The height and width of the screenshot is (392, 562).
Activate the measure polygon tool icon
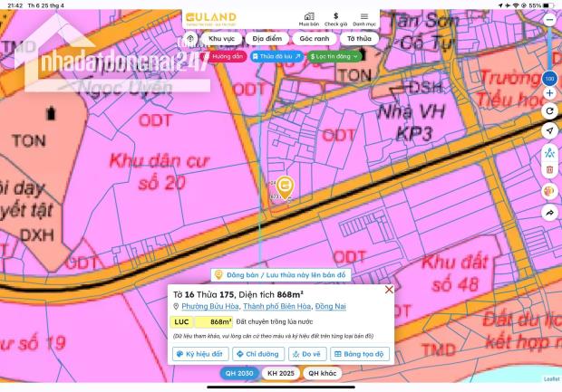pyautogui.click(x=549, y=153)
